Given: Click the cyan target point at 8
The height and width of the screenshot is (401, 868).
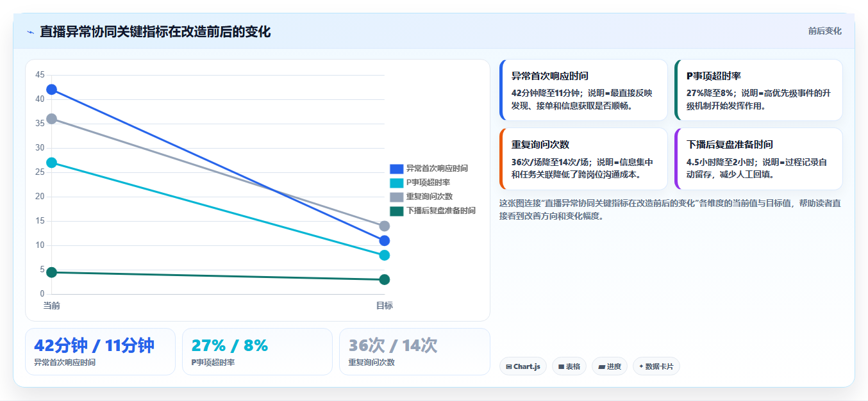Looking at the screenshot, I should point(385,255).
